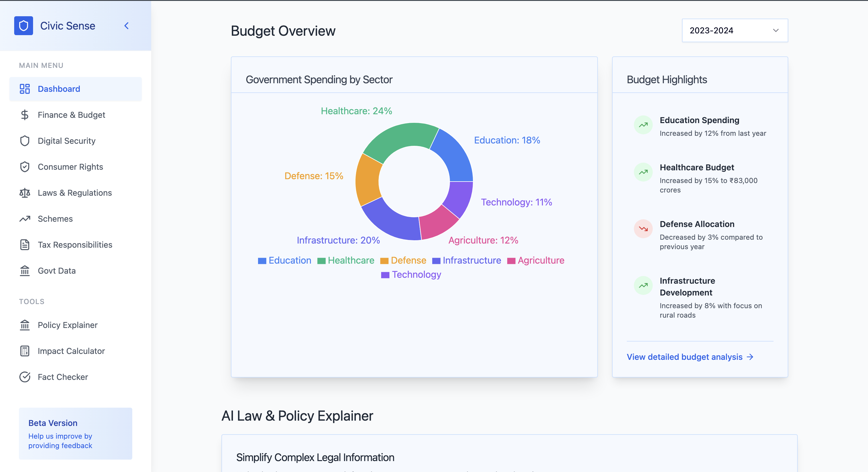Viewport: 868px width, 472px height.
Task: Click the Defense orange legend swatch
Action: click(x=384, y=261)
